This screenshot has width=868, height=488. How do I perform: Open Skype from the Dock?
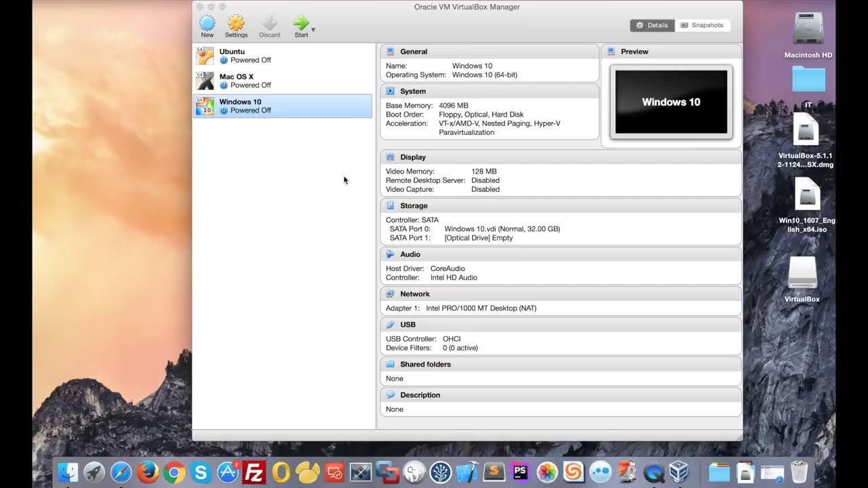201,472
